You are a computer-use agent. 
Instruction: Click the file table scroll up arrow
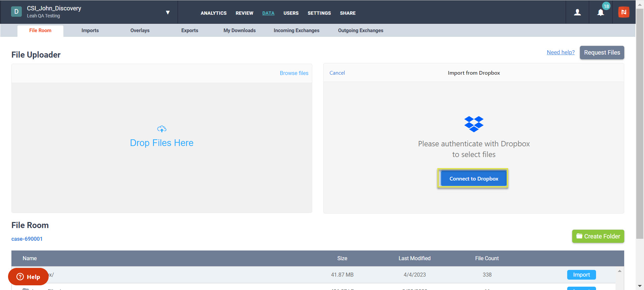point(620,271)
